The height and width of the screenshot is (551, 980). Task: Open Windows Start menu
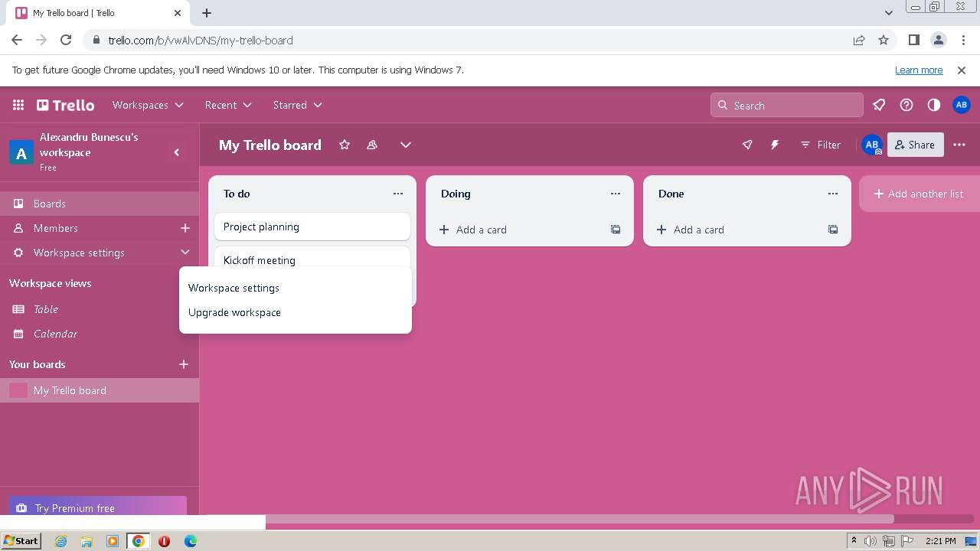tap(21, 541)
